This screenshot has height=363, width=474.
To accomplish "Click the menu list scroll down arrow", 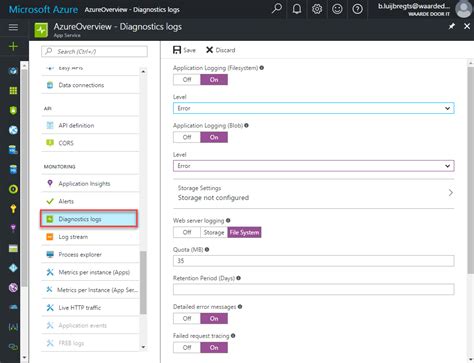I will [143, 347].
